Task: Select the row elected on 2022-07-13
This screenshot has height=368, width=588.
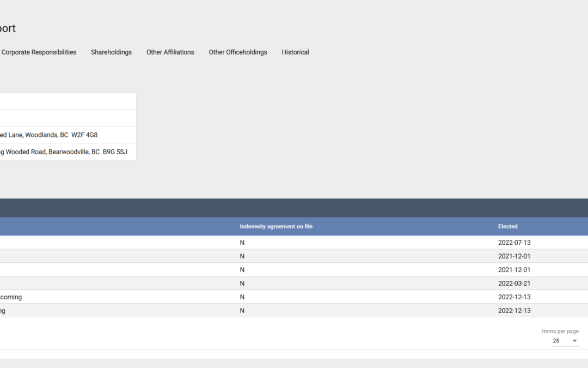Action: point(514,243)
